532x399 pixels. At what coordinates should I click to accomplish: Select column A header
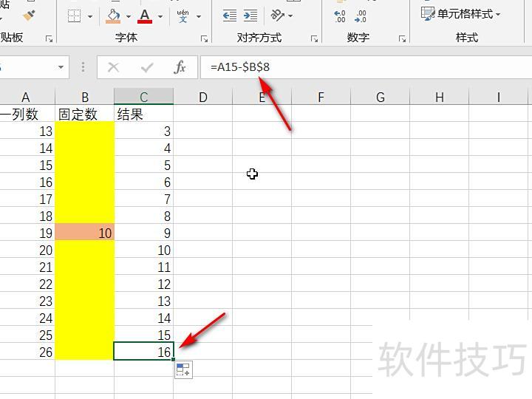coord(26,97)
